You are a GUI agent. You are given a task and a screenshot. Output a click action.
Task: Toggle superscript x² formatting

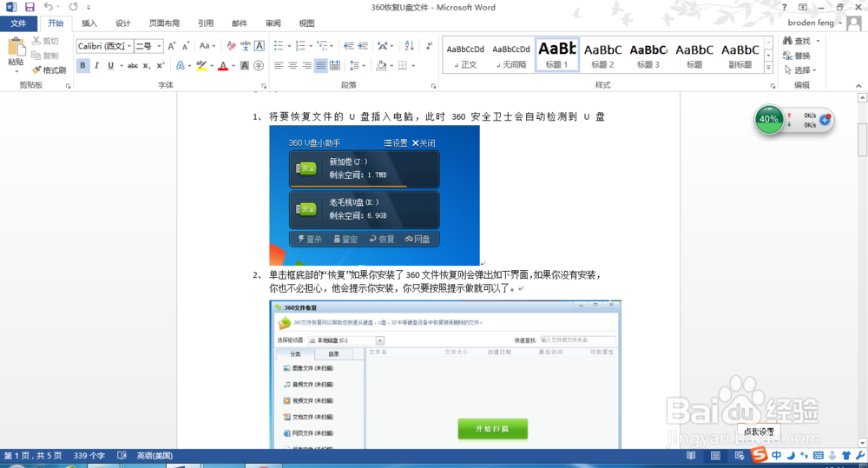[x=161, y=65]
